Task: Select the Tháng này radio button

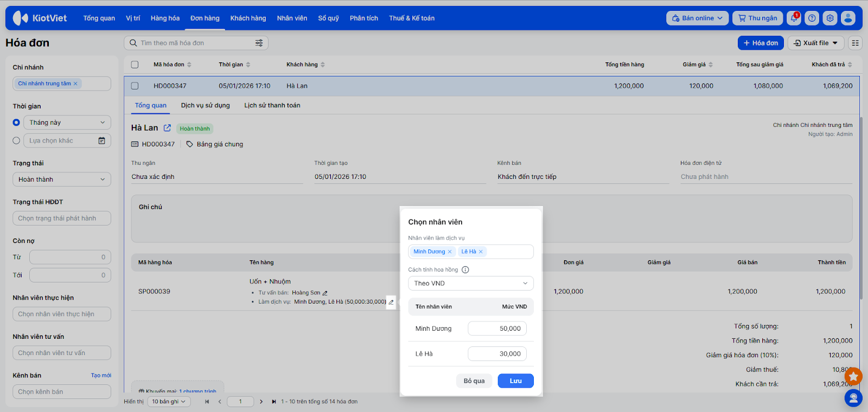Action: pyautogui.click(x=16, y=123)
